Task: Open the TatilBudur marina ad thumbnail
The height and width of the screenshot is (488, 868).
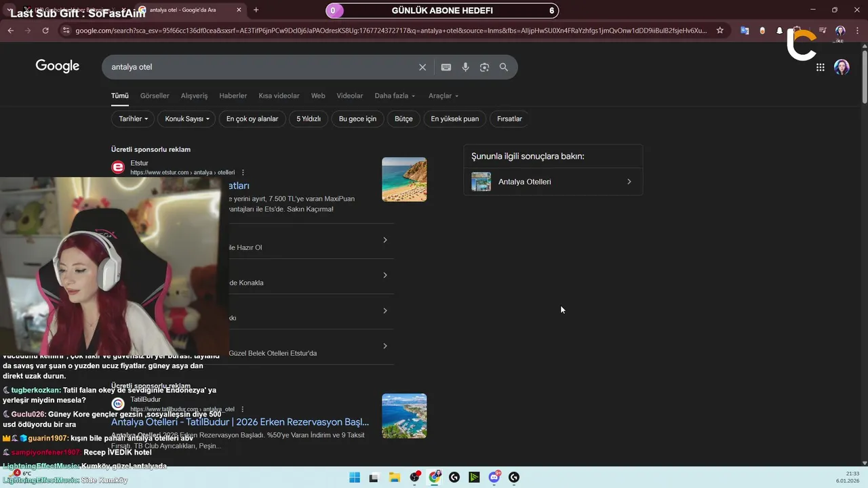Action: pyautogui.click(x=404, y=415)
